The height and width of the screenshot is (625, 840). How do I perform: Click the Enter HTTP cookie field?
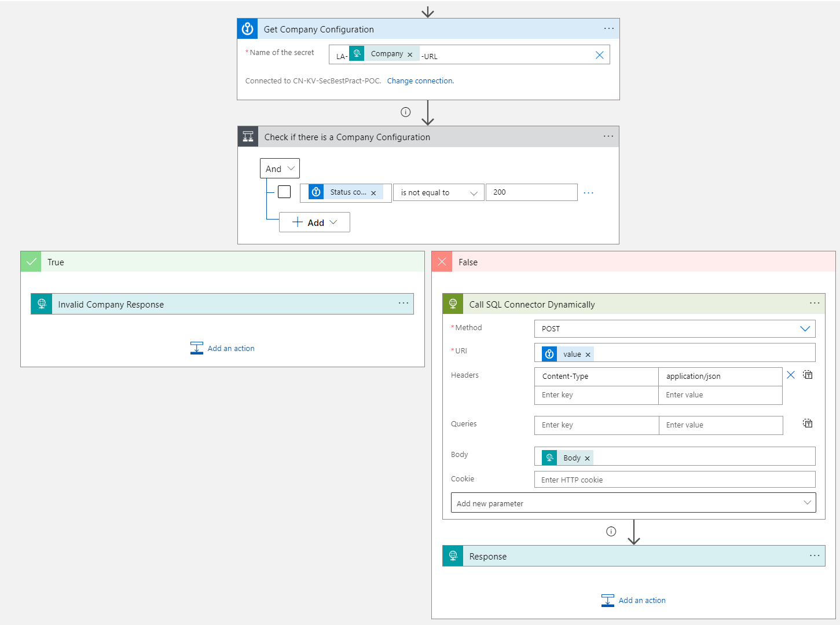[674, 480]
